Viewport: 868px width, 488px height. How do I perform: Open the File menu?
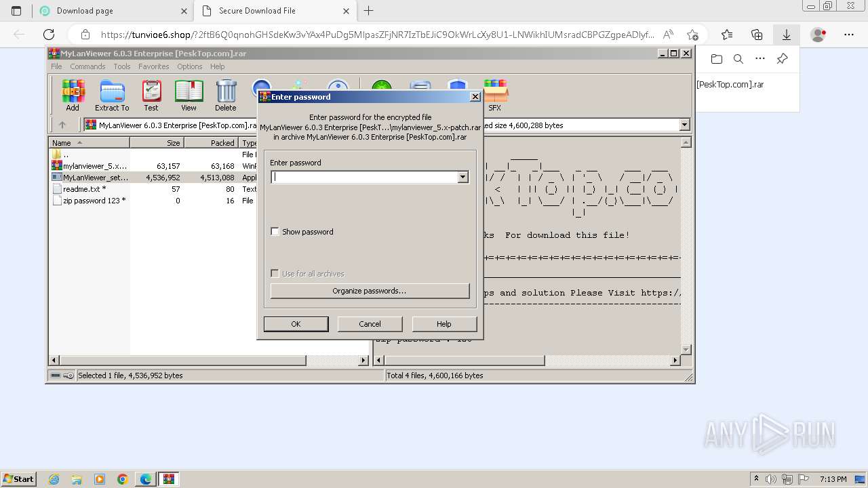click(56, 66)
